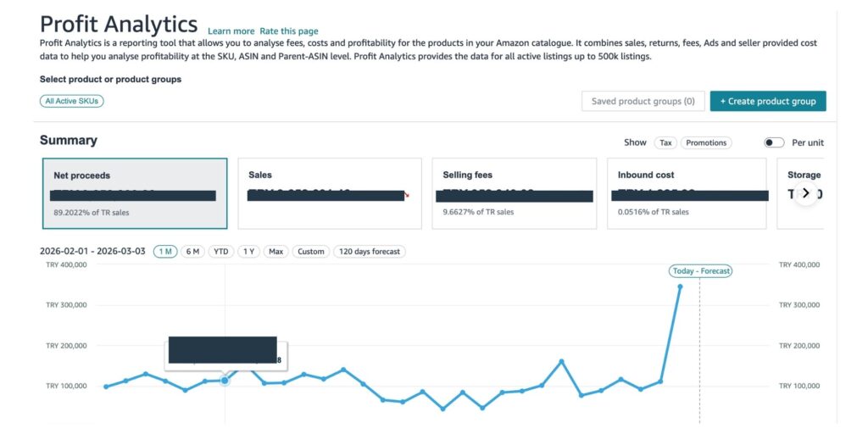868x434 pixels.
Task: Click the left axis TRY 200,000 label
Action: tap(66, 346)
